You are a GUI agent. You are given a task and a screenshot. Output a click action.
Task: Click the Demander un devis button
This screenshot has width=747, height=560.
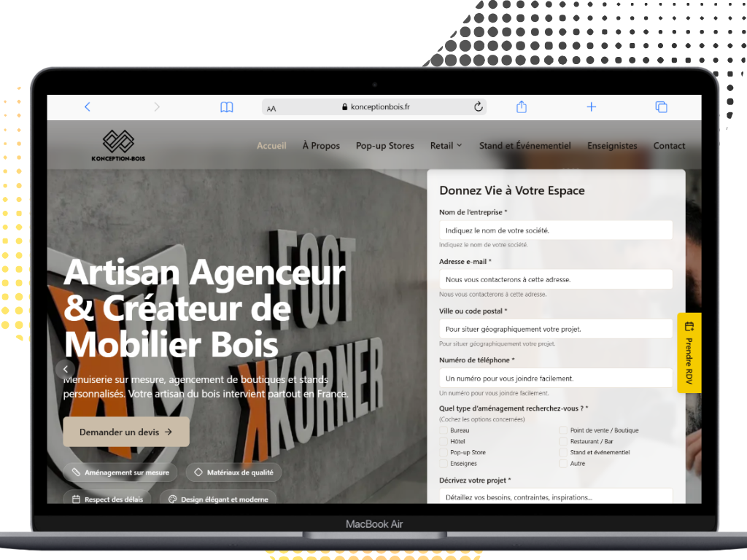[126, 432]
